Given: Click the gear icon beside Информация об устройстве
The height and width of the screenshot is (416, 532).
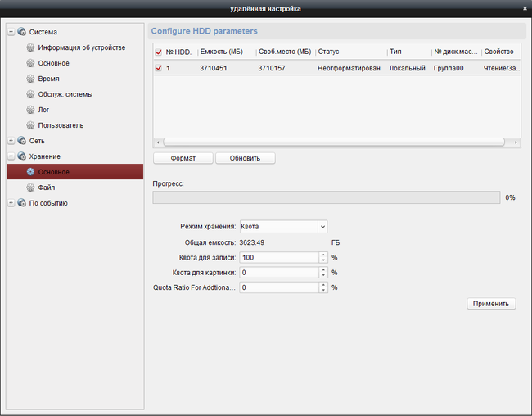Looking at the screenshot, I should [30, 47].
